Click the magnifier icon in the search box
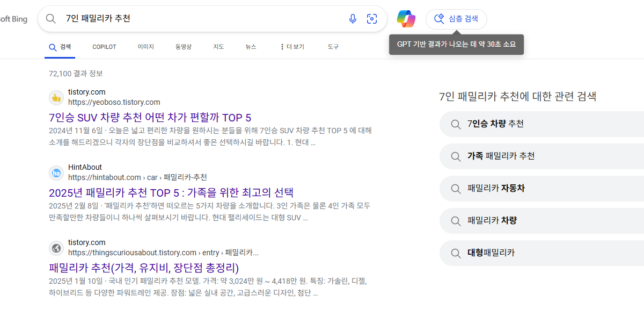 tap(51, 19)
